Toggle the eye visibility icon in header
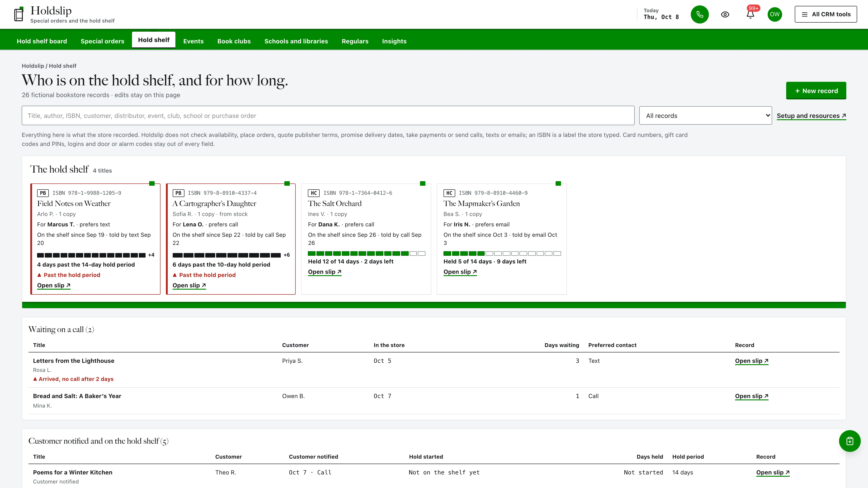This screenshot has width=868, height=488. (725, 14)
